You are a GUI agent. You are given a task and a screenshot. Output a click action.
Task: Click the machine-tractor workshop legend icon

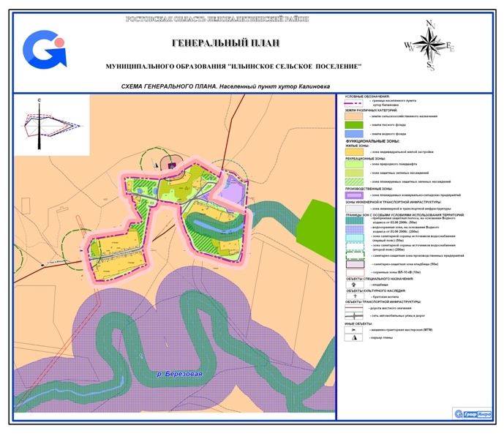click(353, 330)
